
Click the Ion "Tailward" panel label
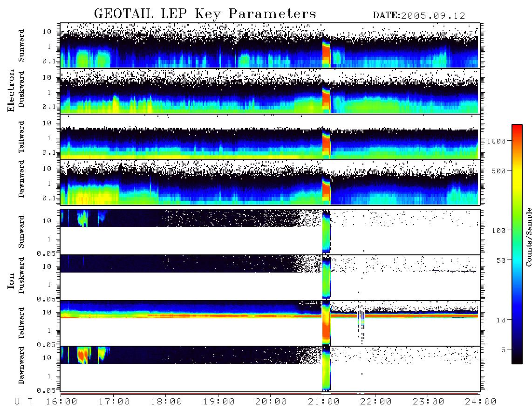pos(21,323)
